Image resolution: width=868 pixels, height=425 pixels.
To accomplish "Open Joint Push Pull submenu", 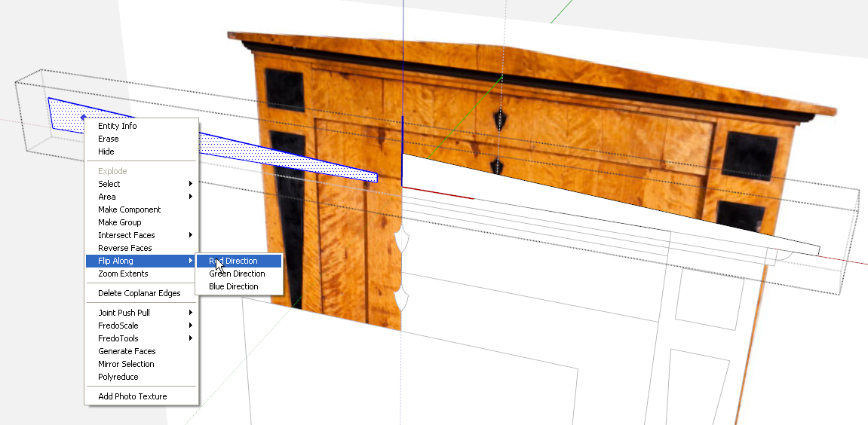I will [141, 313].
